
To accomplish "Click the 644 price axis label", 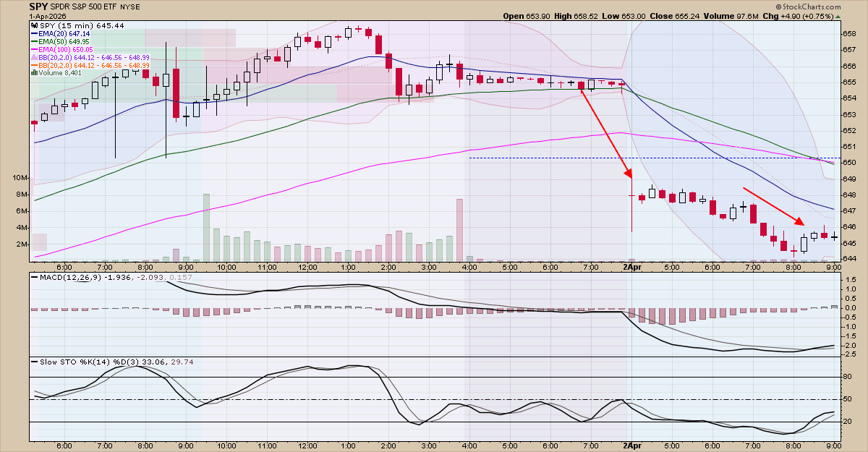I will tap(850, 258).
